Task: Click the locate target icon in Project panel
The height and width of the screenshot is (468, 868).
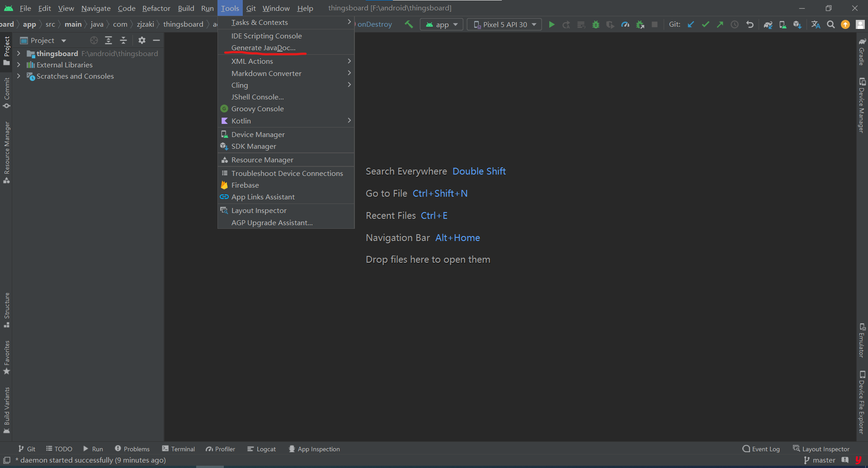Action: [x=94, y=40]
